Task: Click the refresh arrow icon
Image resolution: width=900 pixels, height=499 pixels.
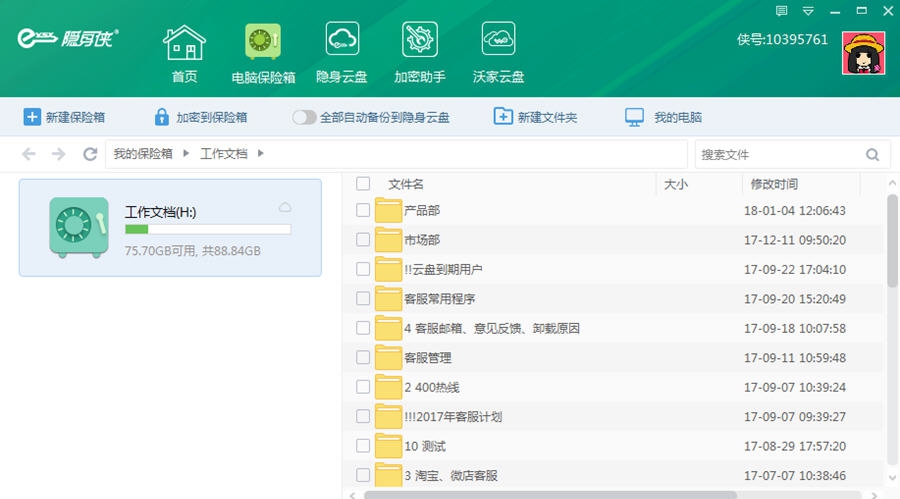Action: tap(90, 154)
